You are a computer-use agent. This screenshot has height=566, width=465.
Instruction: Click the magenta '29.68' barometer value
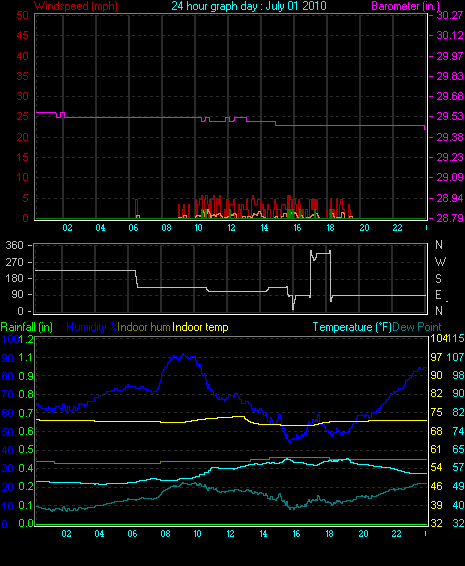[449, 96]
